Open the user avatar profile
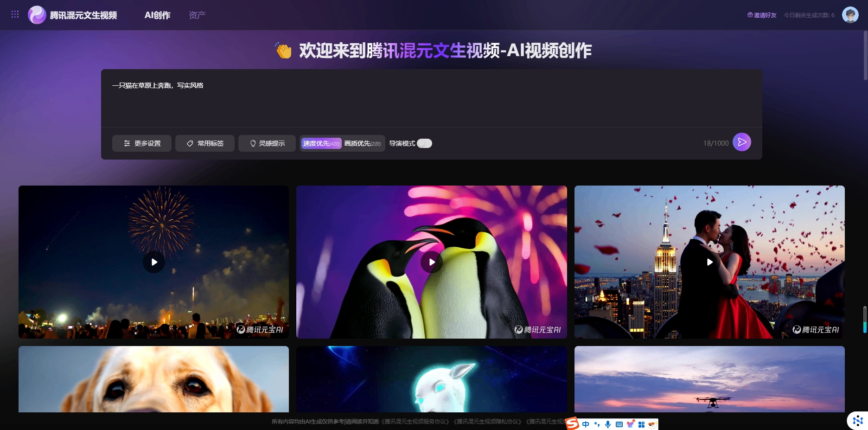868x430 pixels. pyautogui.click(x=850, y=15)
